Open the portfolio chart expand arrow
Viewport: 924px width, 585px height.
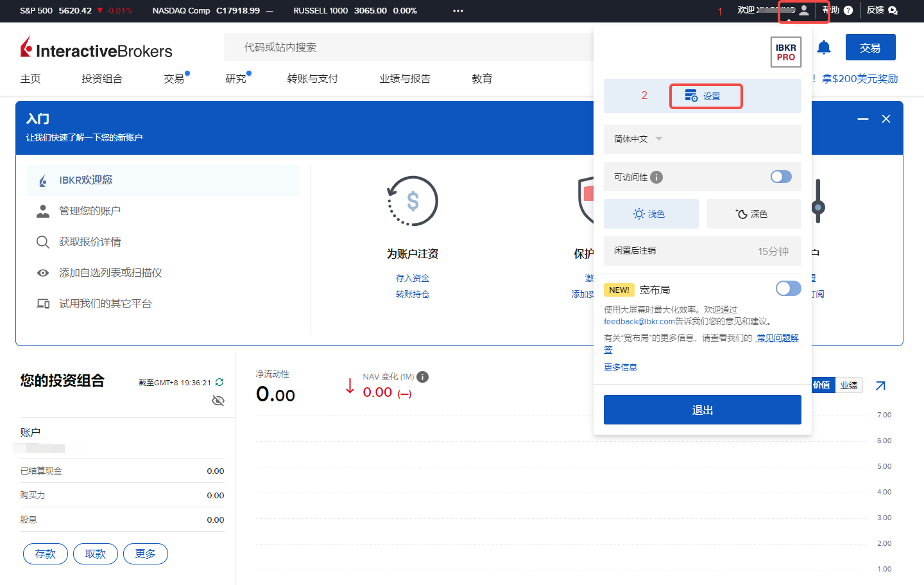pos(880,385)
